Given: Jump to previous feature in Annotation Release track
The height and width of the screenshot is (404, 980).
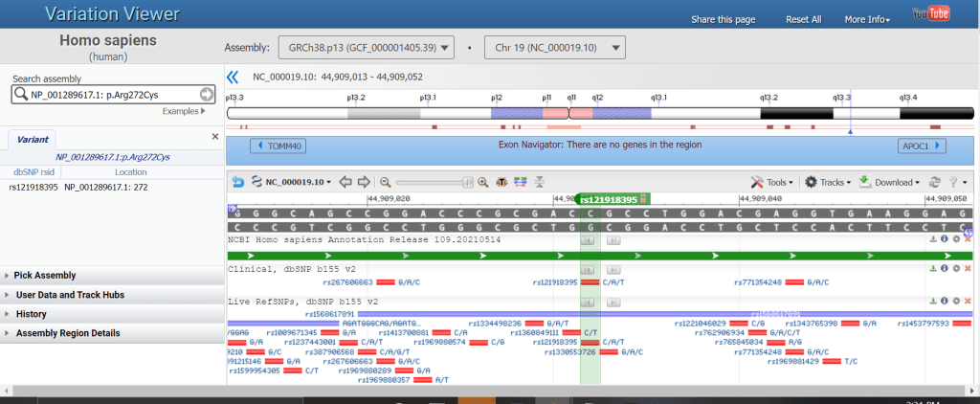Looking at the screenshot, I should click(x=587, y=239).
